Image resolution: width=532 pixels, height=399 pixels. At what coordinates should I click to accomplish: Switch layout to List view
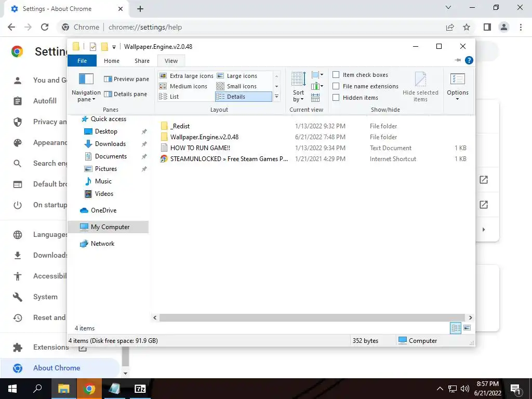click(x=169, y=97)
